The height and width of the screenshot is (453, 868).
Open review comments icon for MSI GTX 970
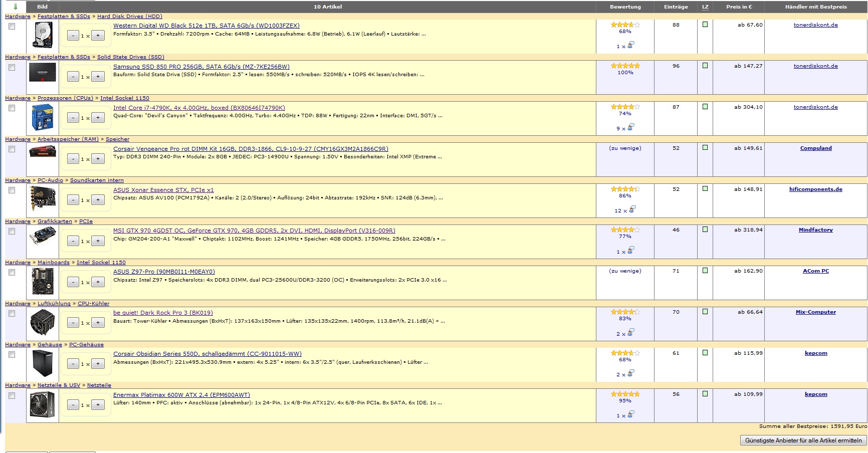tap(630, 251)
